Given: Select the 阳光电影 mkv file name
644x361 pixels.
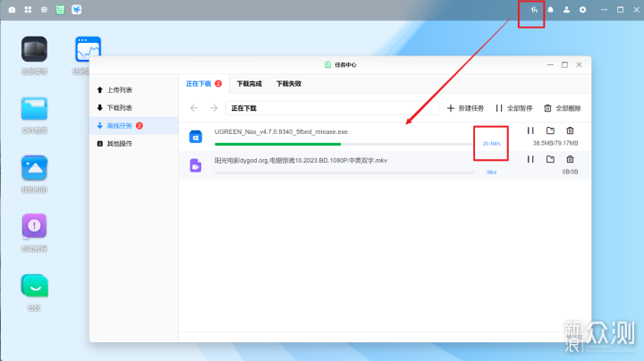Looking at the screenshot, I should pos(301,161).
